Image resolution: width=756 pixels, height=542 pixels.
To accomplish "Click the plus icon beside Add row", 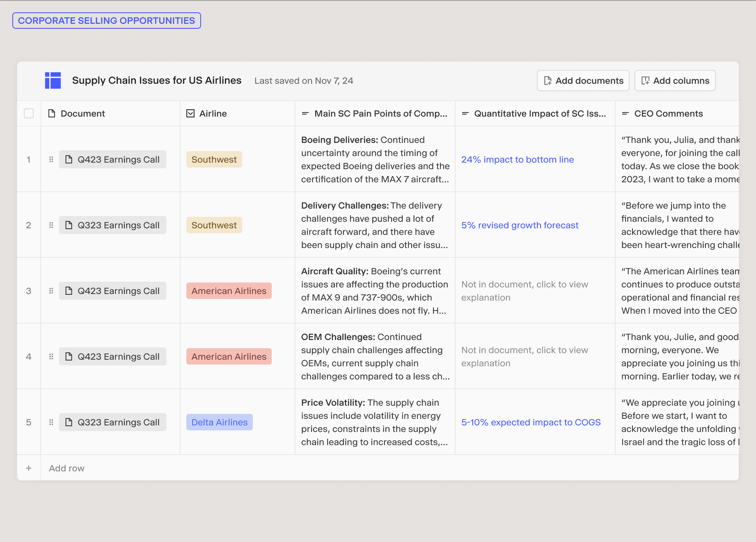I will pos(29,468).
